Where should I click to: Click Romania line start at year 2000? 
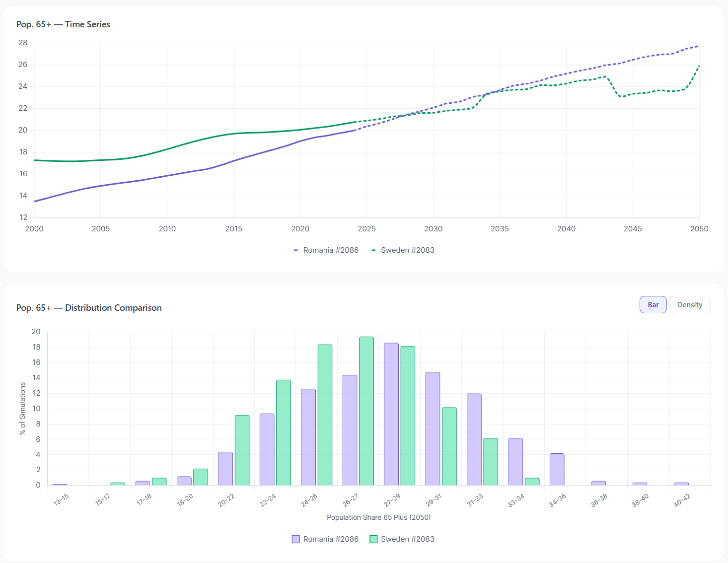(35, 201)
